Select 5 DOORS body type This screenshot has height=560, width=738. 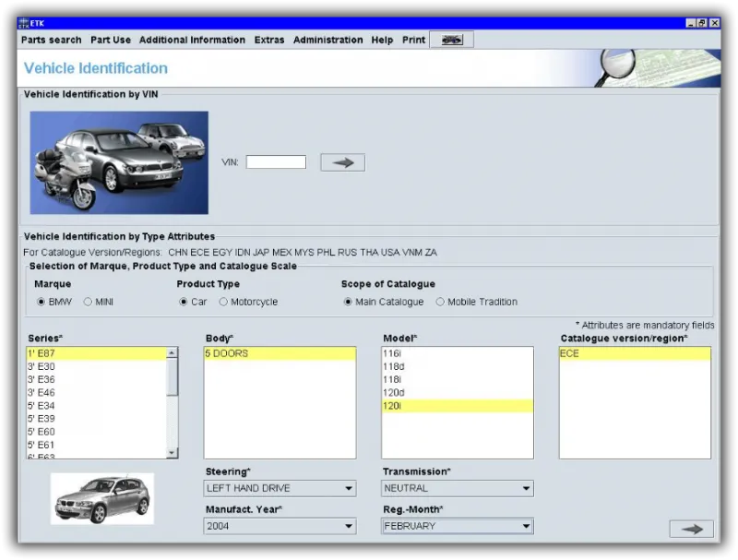click(280, 353)
